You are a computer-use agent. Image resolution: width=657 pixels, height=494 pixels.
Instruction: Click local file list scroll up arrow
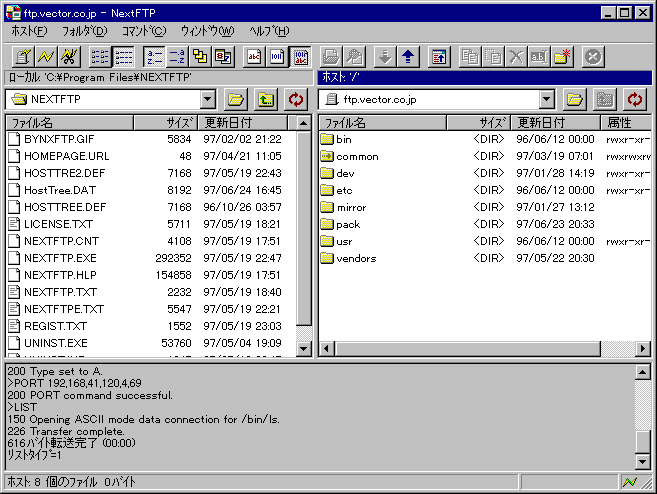tap(304, 123)
